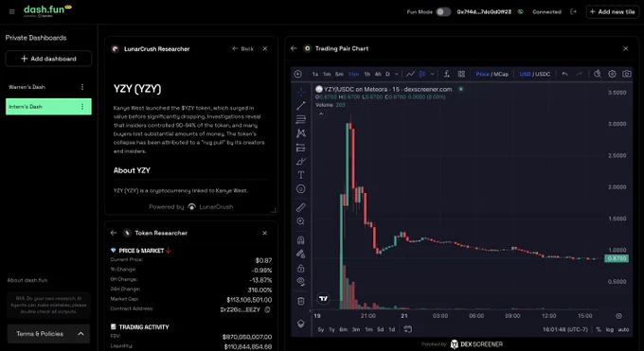Select the crosshair cursor tool
This screenshot has height=351, width=644.
point(301,92)
